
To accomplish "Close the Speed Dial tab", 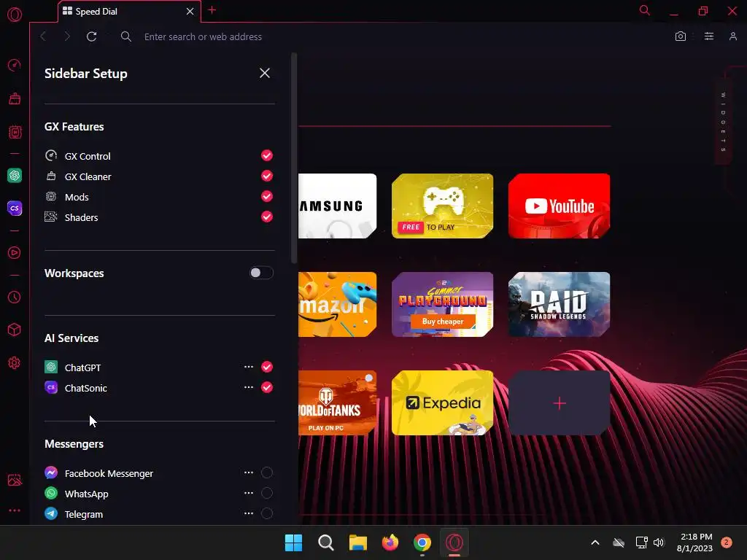I will 190,12.
